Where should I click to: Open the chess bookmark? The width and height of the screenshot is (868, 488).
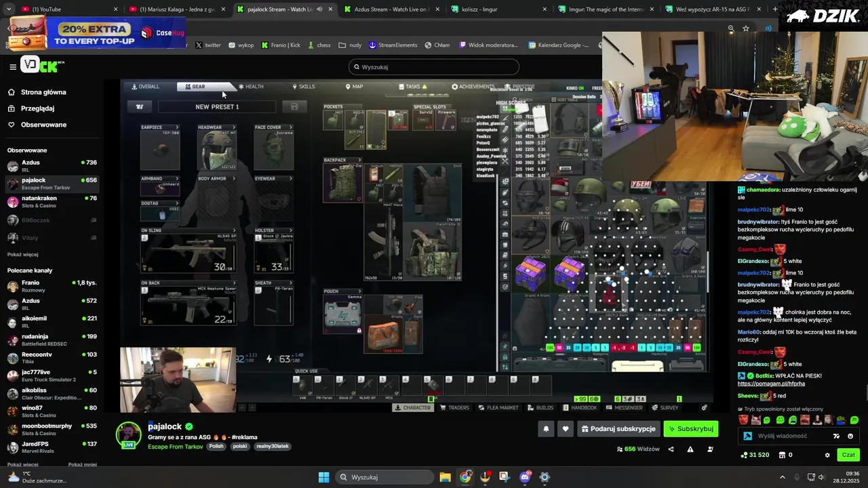319,45
